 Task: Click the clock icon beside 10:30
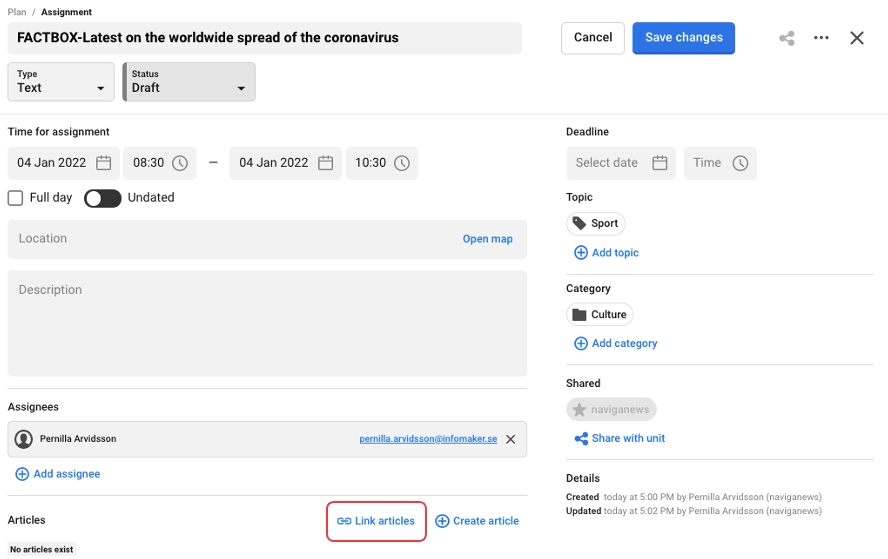pyautogui.click(x=401, y=163)
